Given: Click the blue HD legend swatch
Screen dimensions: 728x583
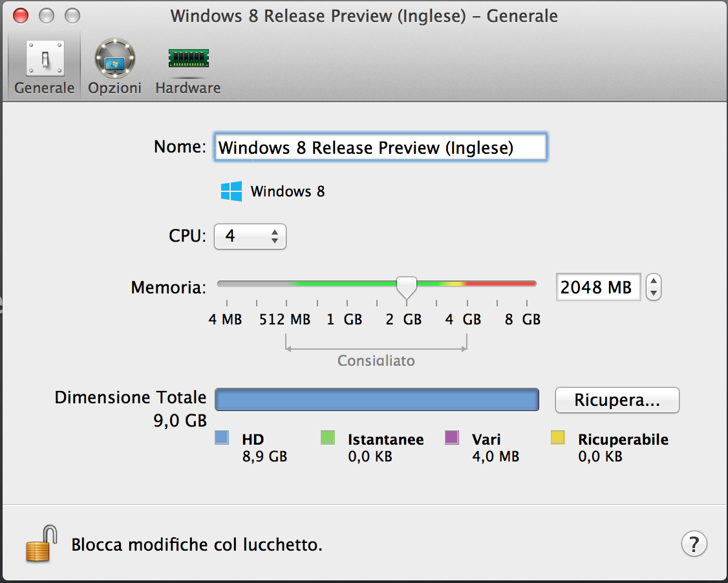Looking at the screenshot, I should (x=222, y=438).
